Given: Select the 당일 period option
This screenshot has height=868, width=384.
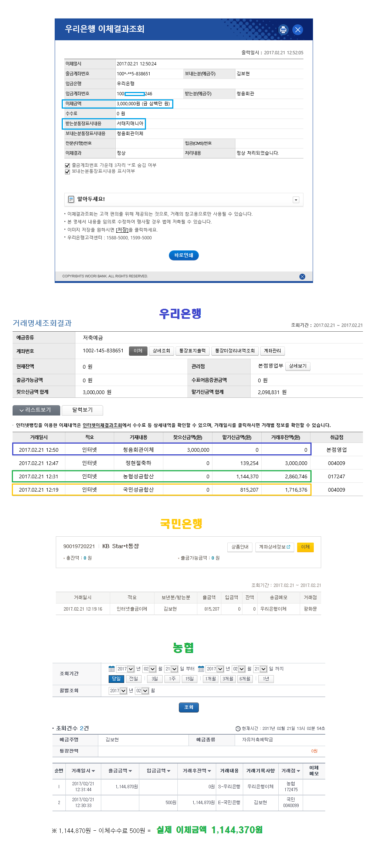Looking at the screenshot, I should click(116, 679).
